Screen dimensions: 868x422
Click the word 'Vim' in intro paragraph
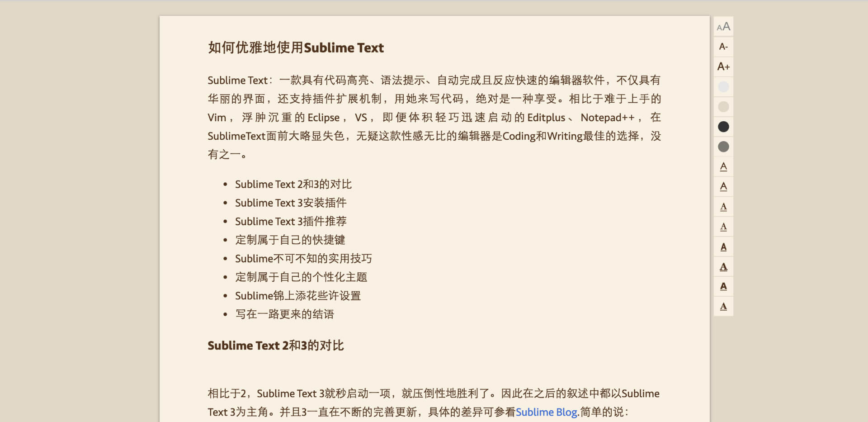pyautogui.click(x=217, y=118)
